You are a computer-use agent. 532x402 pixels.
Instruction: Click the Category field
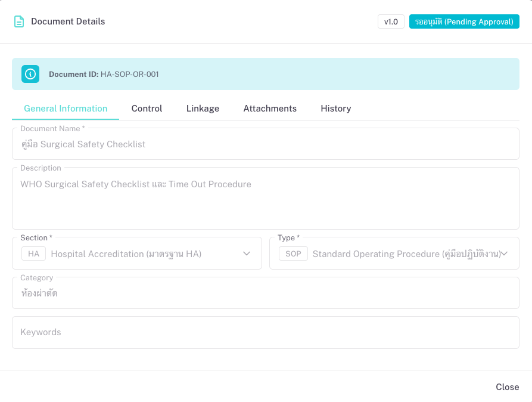(x=265, y=293)
